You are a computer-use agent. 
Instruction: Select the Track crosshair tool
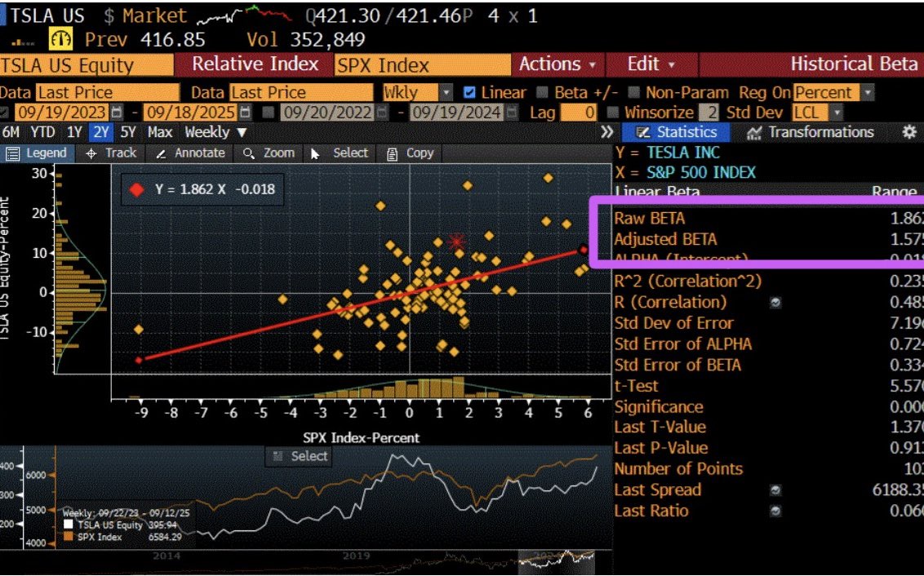(x=111, y=153)
